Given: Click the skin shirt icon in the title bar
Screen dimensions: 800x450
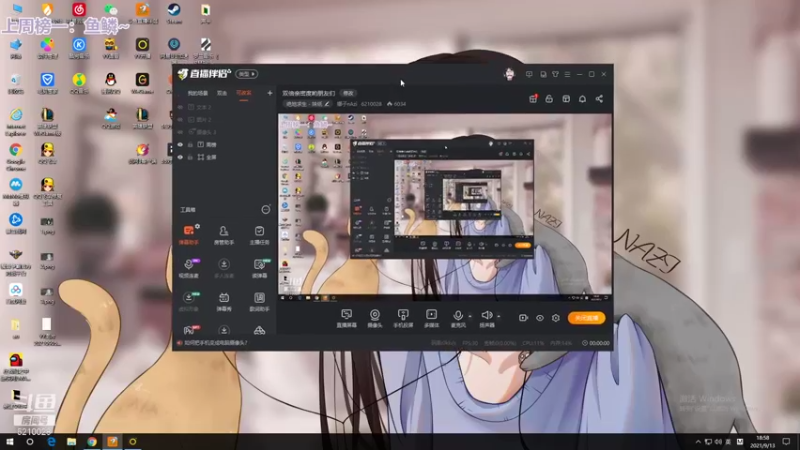Looking at the screenshot, I should click(x=555, y=74).
